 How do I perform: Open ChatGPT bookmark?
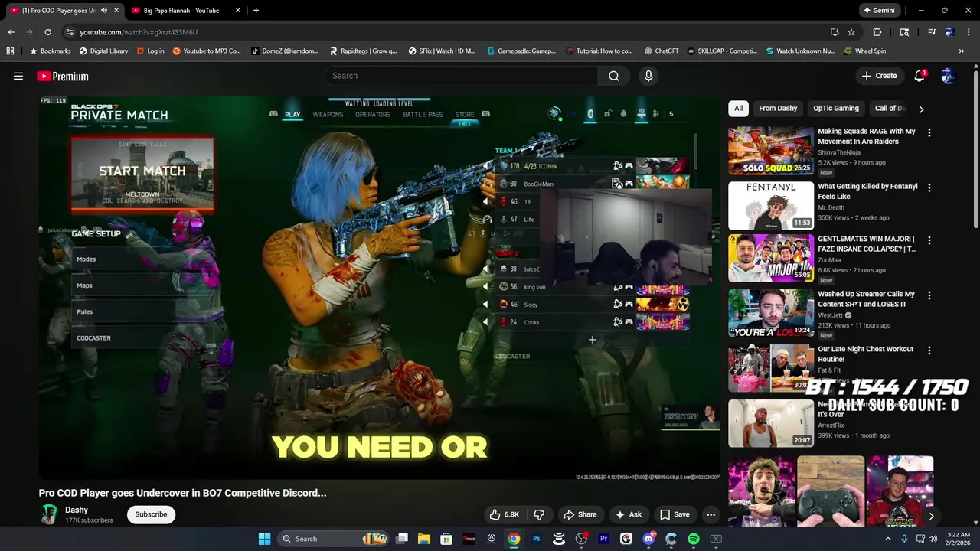tap(661, 51)
